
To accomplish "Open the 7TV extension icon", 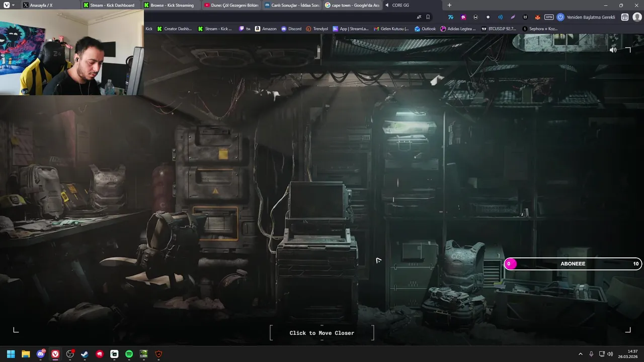I will coord(451,17).
